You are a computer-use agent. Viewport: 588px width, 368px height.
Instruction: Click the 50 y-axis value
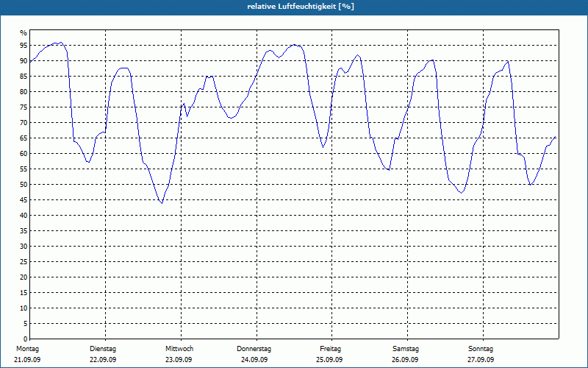(24, 185)
